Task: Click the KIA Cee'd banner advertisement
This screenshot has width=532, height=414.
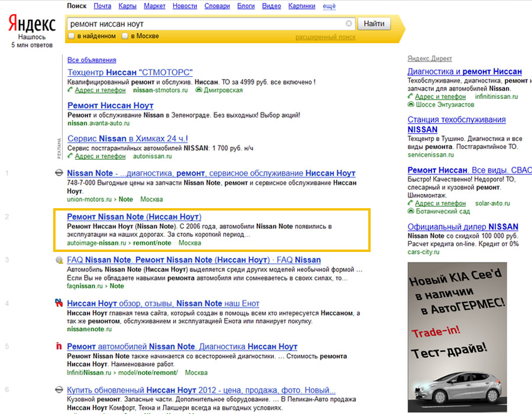Action: (x=457, y=337)
